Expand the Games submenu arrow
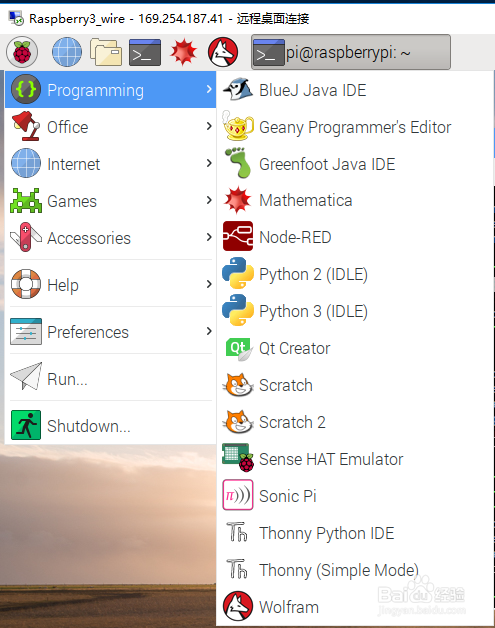This screenshot has height=628, width=495. (209, 200)
